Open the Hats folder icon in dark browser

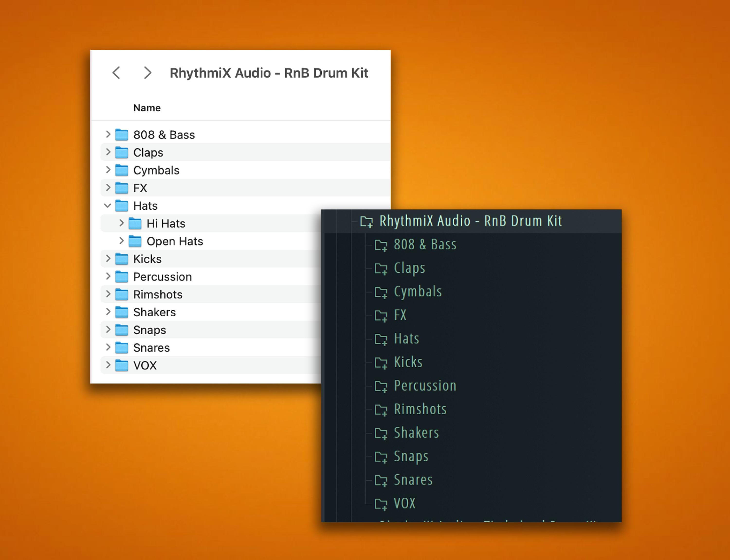[381, 339]
